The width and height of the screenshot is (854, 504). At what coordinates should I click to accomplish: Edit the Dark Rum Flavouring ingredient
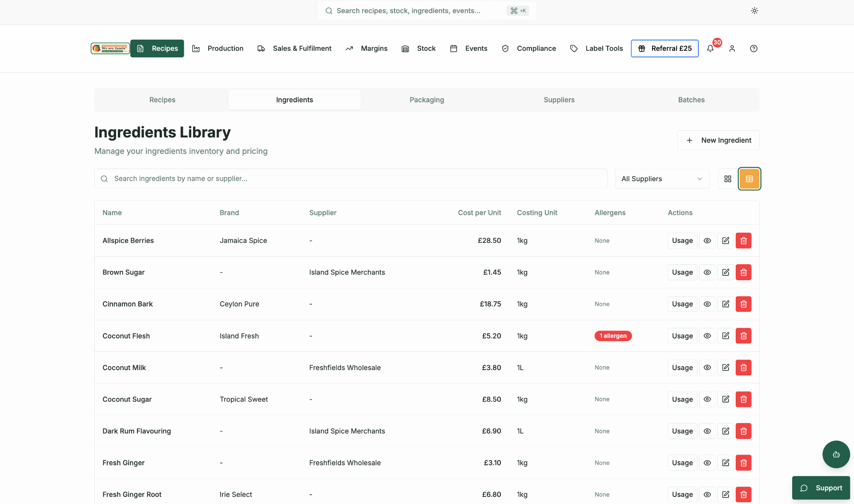[725, 431]
